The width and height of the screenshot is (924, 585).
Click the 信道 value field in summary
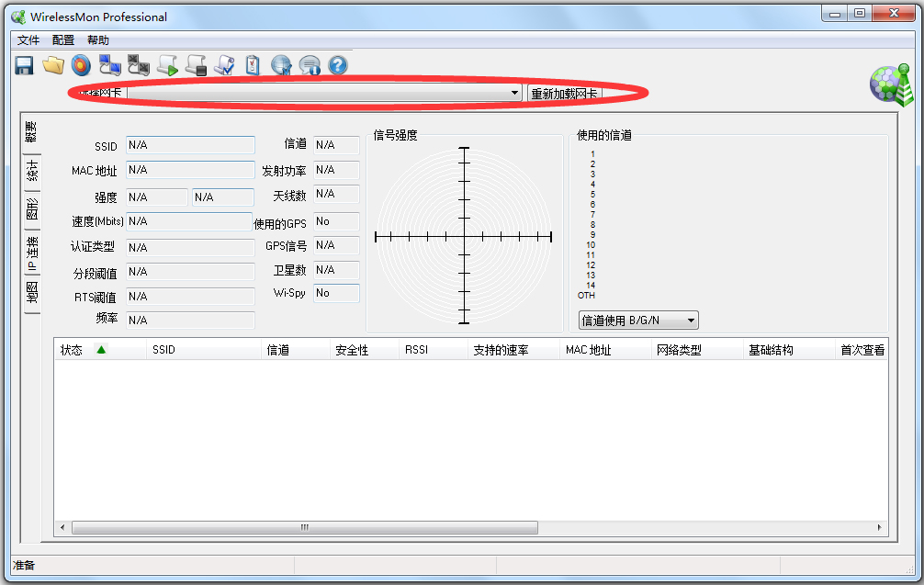[x=336, y=145]
